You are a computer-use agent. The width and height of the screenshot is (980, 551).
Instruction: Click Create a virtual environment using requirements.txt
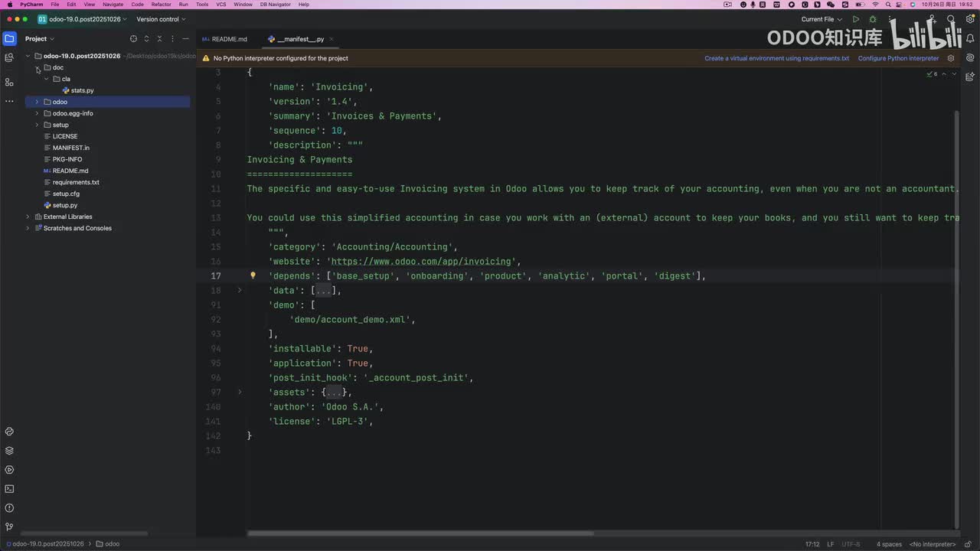tap(776, 58)
